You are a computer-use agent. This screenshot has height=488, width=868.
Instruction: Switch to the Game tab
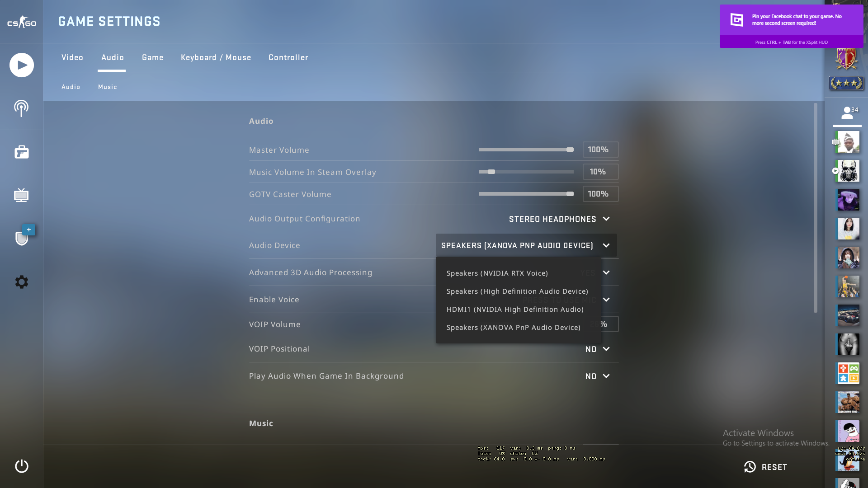(153, 57)
